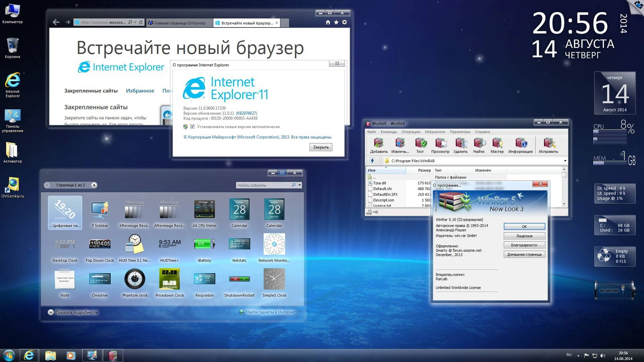Screen dimensions: 644x362
Task: Open the Просмотр tool in WinRAR
Action: pos(440,145)
